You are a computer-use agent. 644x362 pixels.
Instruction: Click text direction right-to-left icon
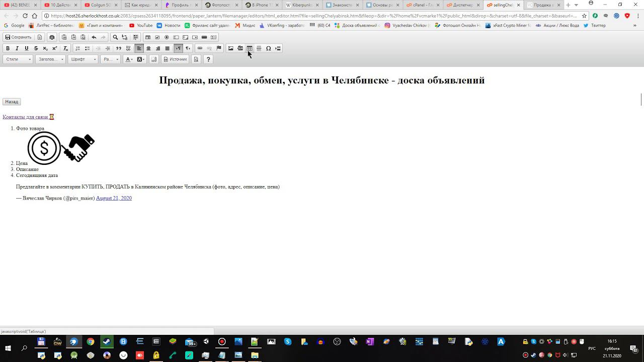pyautogui.click(x=188, y=48)
